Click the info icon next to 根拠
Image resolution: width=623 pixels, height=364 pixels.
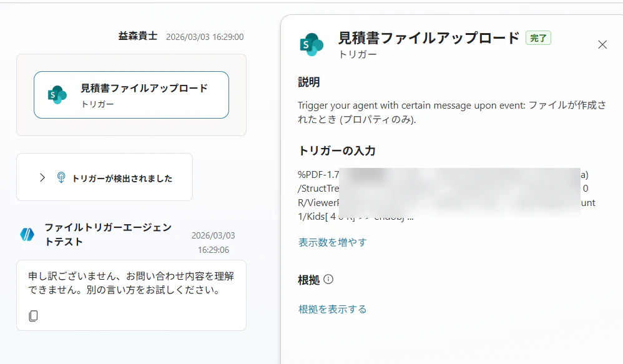click(328, 279)
